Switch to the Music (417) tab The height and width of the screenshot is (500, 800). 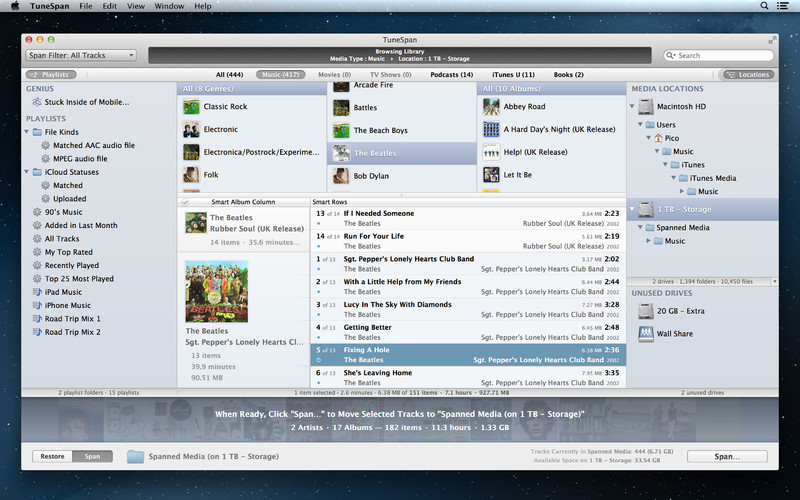pos(281,74)
